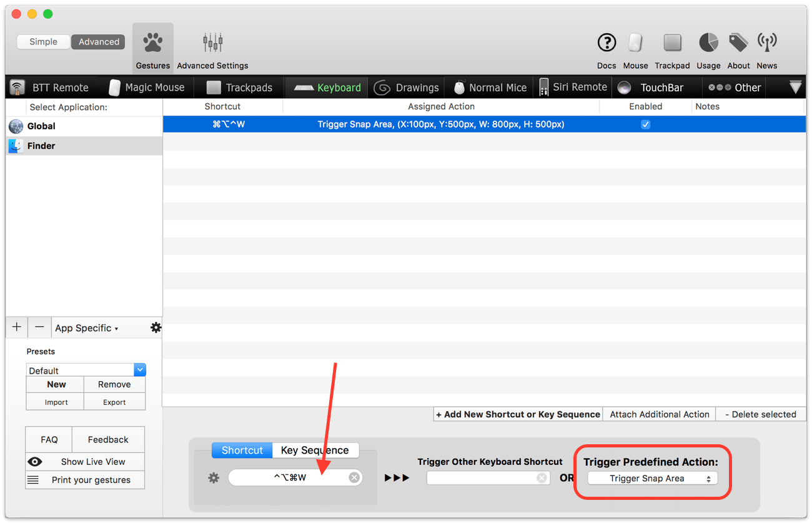The height and width of the screenshot is (523, 812).
Task: Select the Key Sequence segment
Action: (315, 450)
